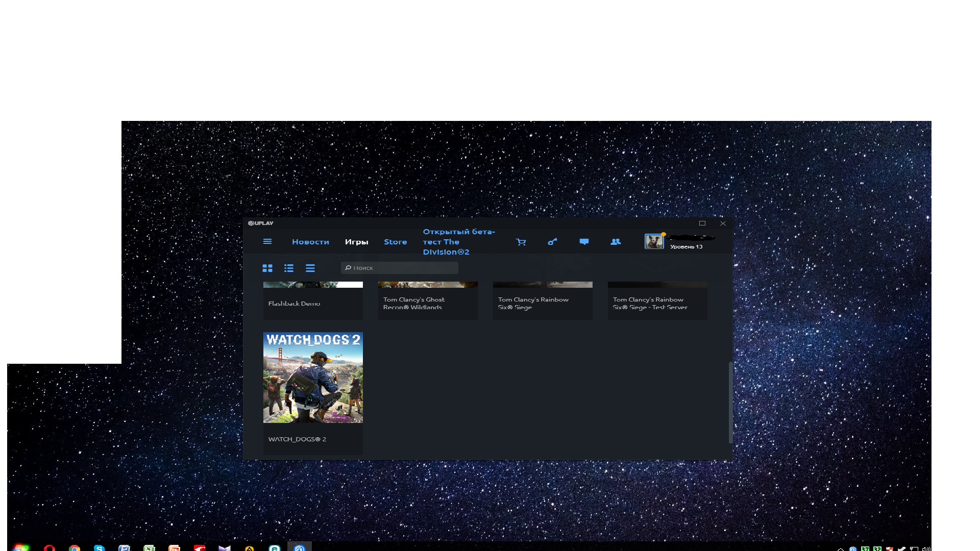Click the user profile avatar
The height and width of the screenshot is (551, 980).
[654, 241]
